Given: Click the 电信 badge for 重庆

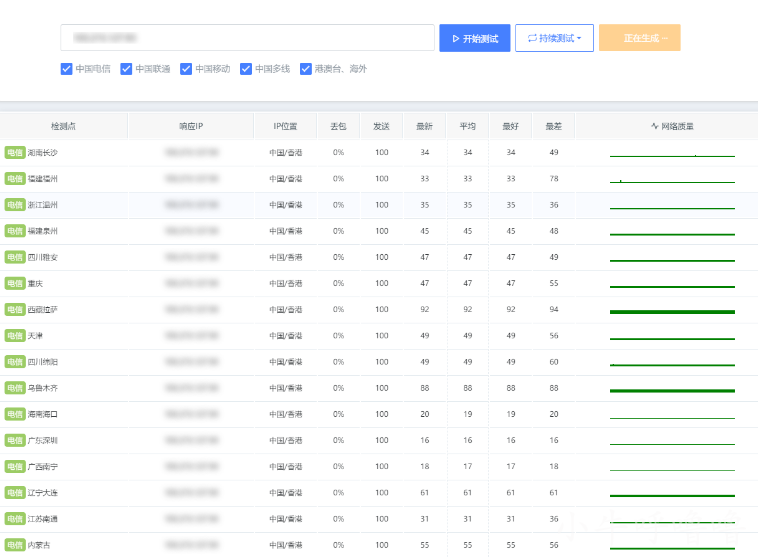Looking at the screenshot, I should [15, 283].
